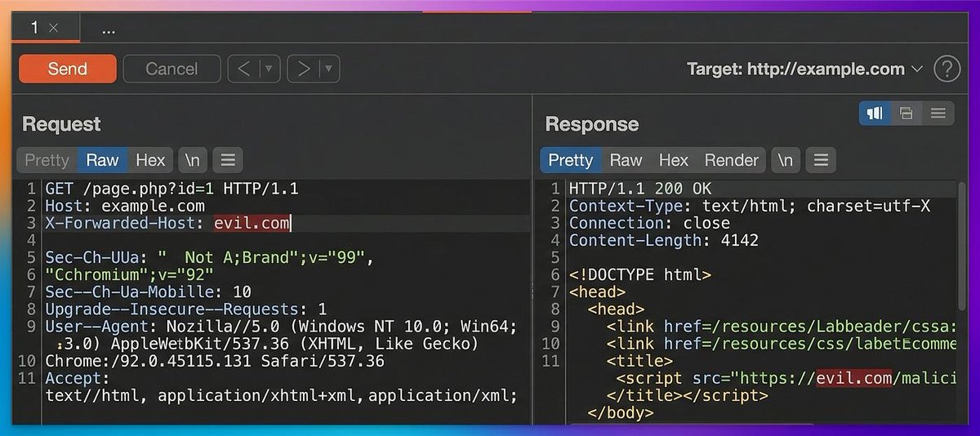The height and width of the screenshot is (436, 980).
Task: Switch Request view to Raw
Action: click(102, 160)
